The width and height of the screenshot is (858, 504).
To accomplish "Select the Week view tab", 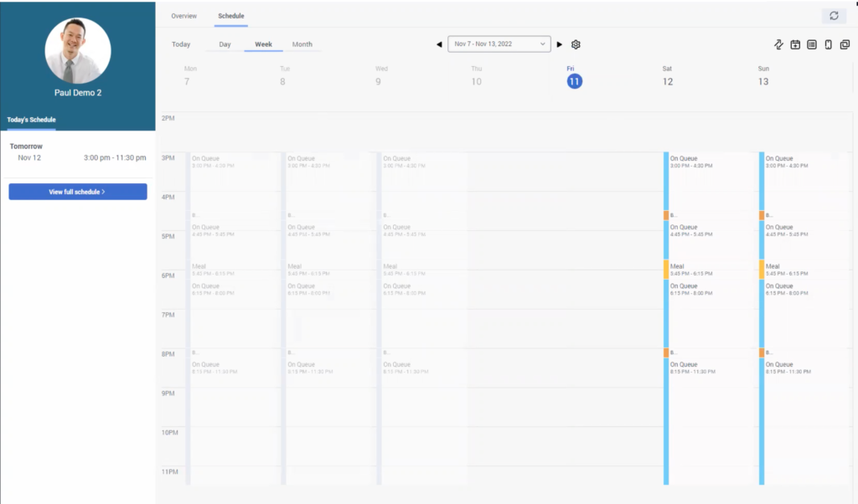I will coord(263,44).
